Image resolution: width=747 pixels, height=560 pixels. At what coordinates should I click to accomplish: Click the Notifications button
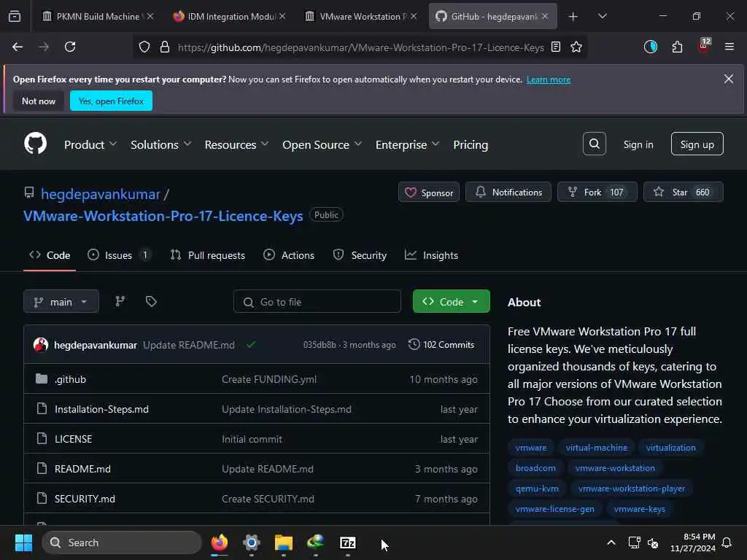click(508, 192)
